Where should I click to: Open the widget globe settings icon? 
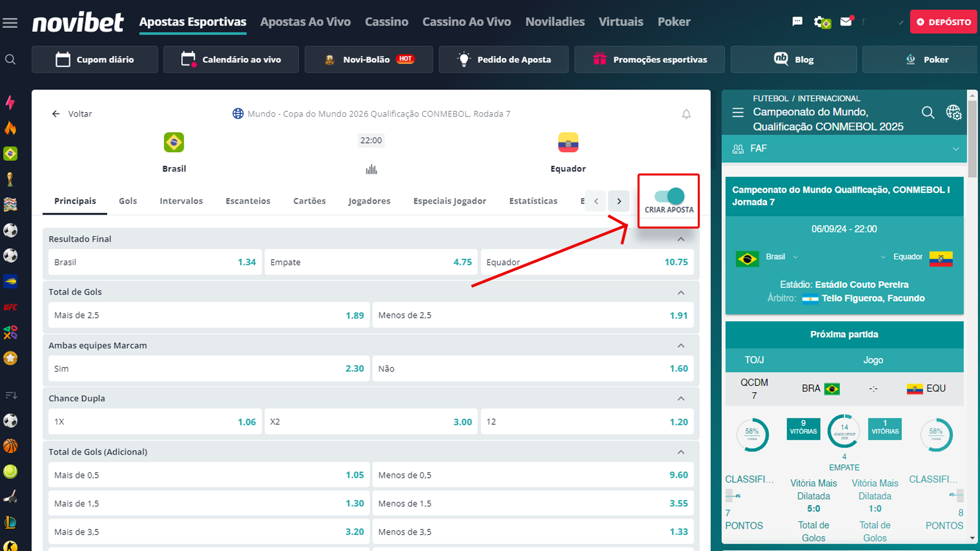point(953,112)
